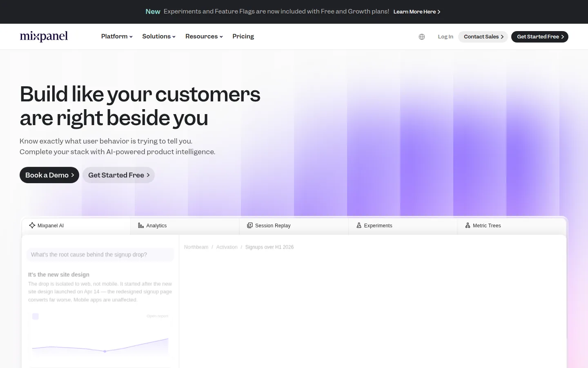Open the globe language selector

coord(422,37)
